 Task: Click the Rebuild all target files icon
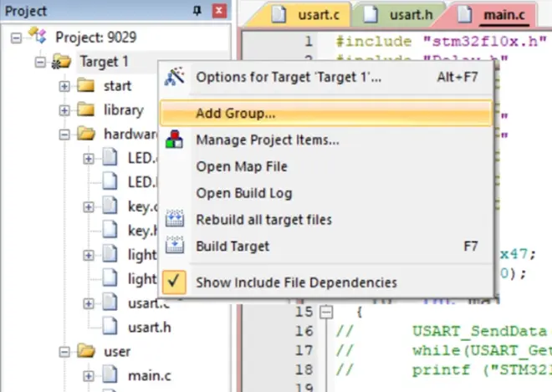tap(174, 220)
